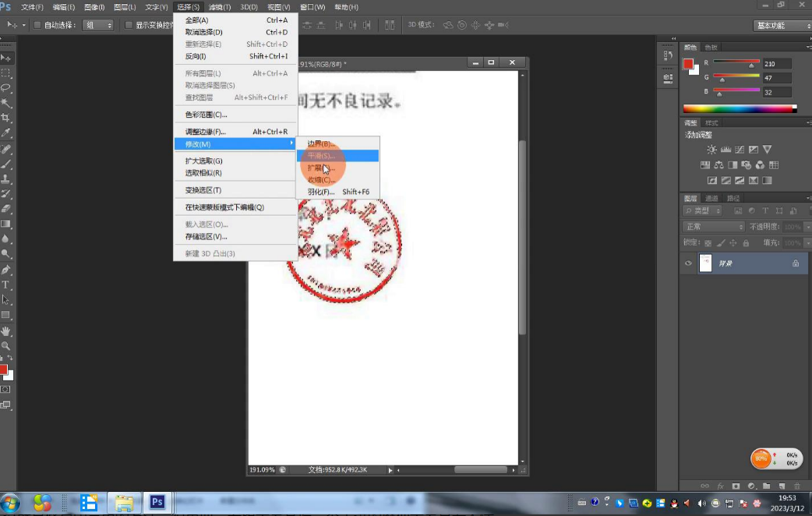
Task: Select the Healing Brush tool
Action: point(6,149)
